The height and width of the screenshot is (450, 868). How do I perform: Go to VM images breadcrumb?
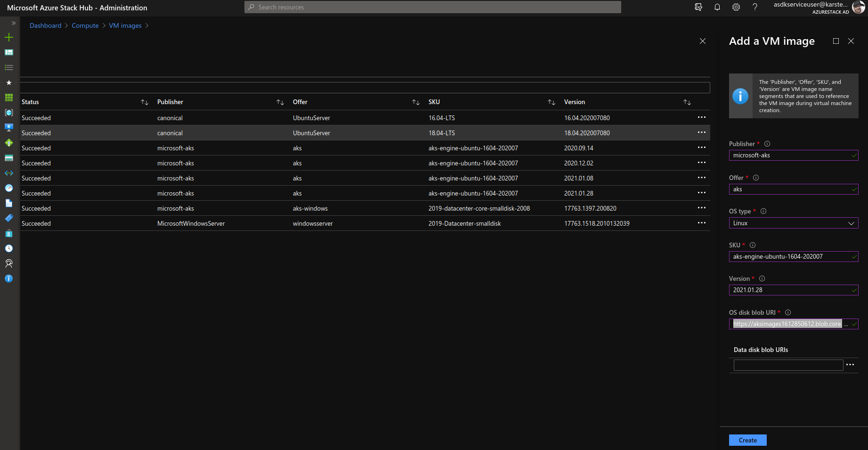tap(125, 25)
